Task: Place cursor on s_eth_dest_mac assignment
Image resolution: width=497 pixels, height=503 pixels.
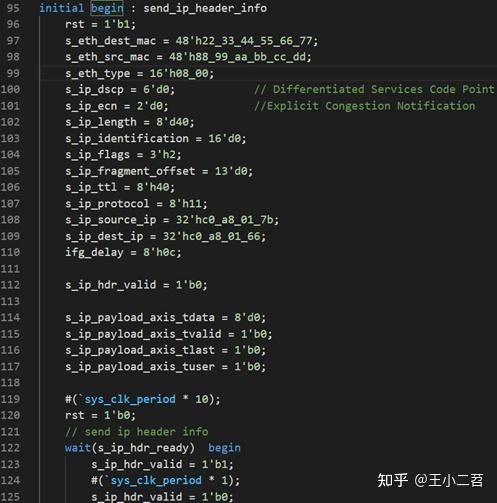Action: [x=192, y=41]
